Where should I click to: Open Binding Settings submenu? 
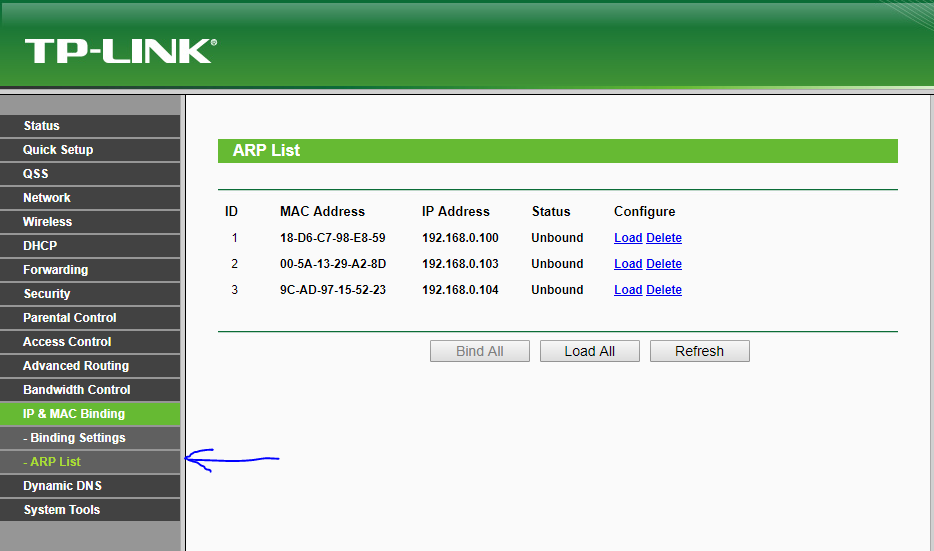tap(90, 438)
